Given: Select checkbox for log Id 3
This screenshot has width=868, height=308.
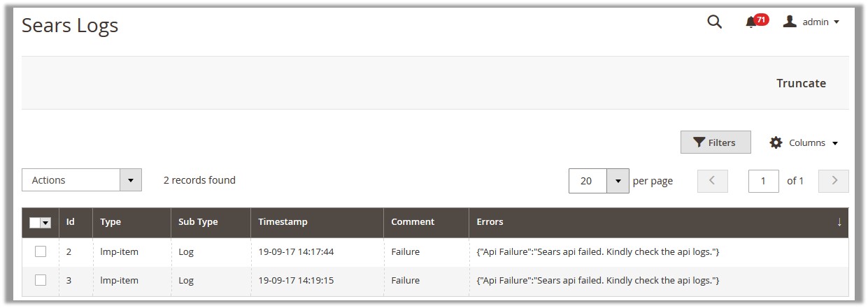Looking at the screenshot, I should pos(41,280).
